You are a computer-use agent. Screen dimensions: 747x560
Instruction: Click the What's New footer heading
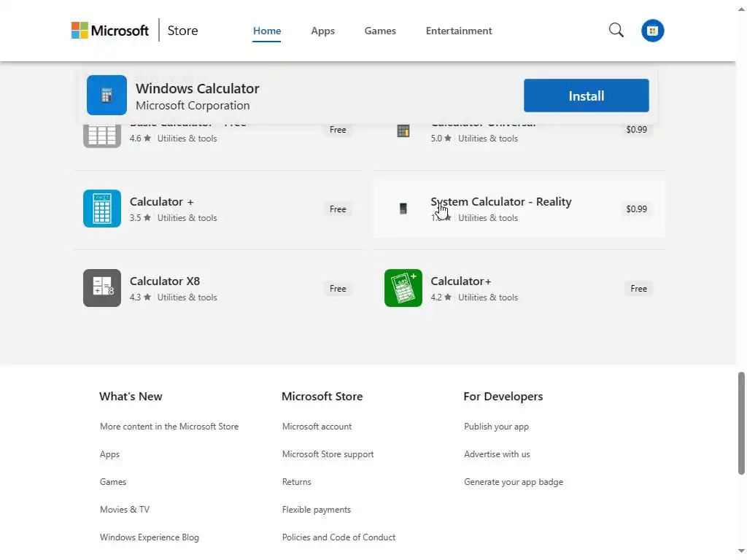coord(131,396)
